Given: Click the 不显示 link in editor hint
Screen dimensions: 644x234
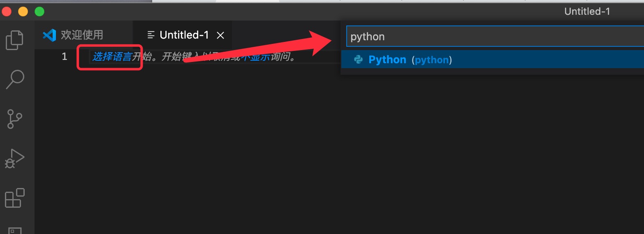Looking at the screenshot, I should [x=256, y=57].
